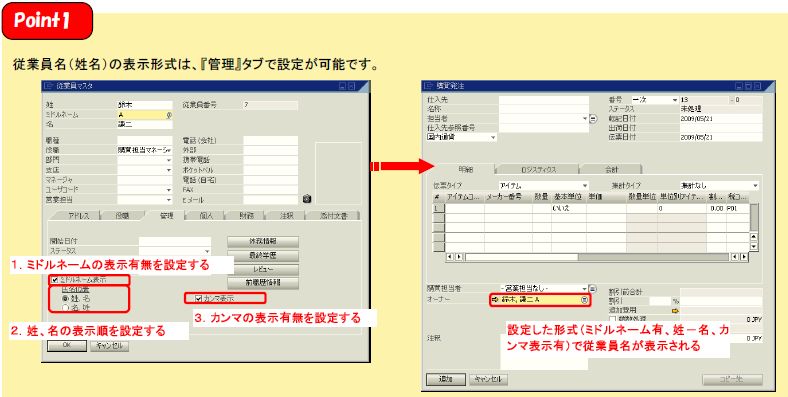This screenshot has height=397, width=788.
Task: Click the 仕入先 input field
Action: [543, 100]
